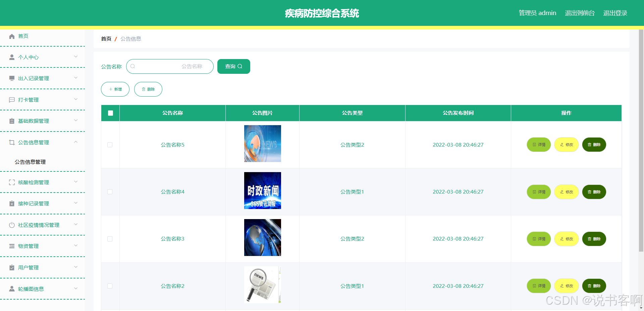This screenshot has height=311, width=644.
Task: Click the monitor icon beside 出入记录管理
Action: [12, 78]
